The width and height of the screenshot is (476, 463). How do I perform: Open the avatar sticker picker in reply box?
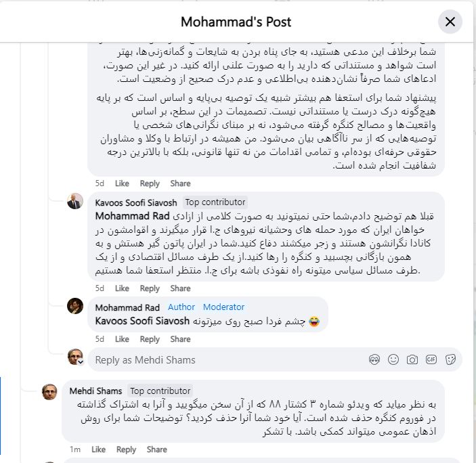click(374, 359)
